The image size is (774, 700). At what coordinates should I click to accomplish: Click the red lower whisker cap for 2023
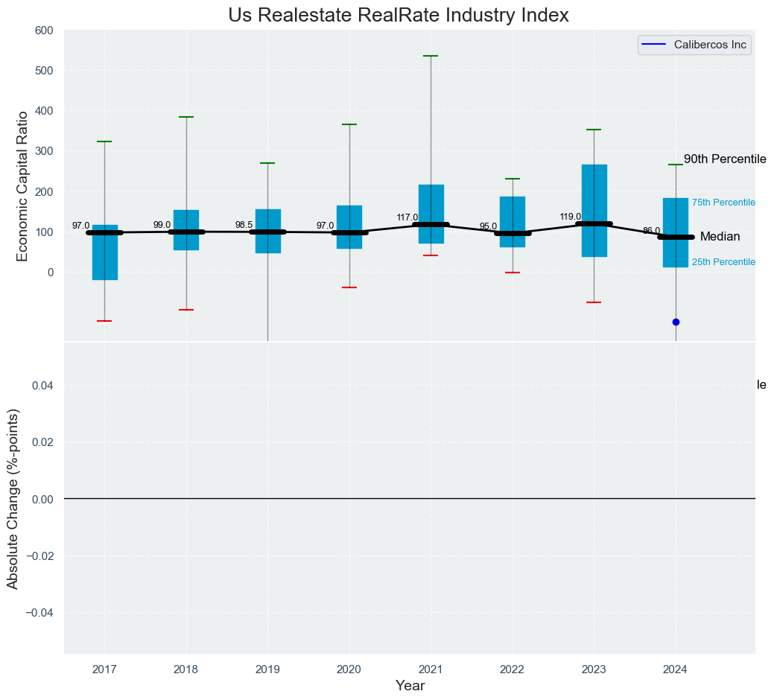click(594, 302)
